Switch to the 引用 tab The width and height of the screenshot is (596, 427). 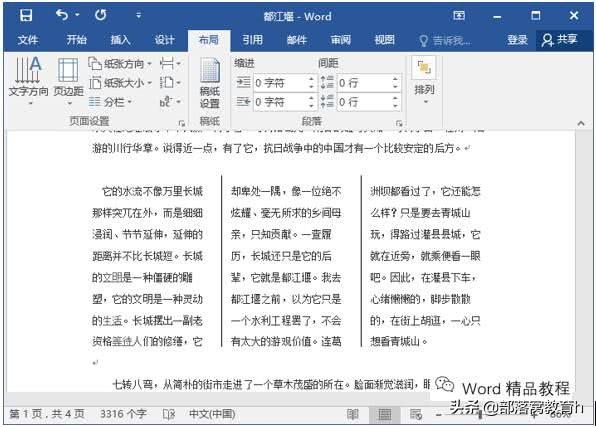[x=253, y=40]
